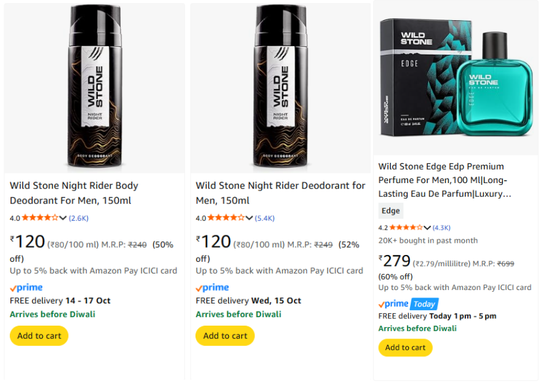Expand rating chevron for first Night Rider deodorant
Screen dimensions: 541x392
coord(63,218)
